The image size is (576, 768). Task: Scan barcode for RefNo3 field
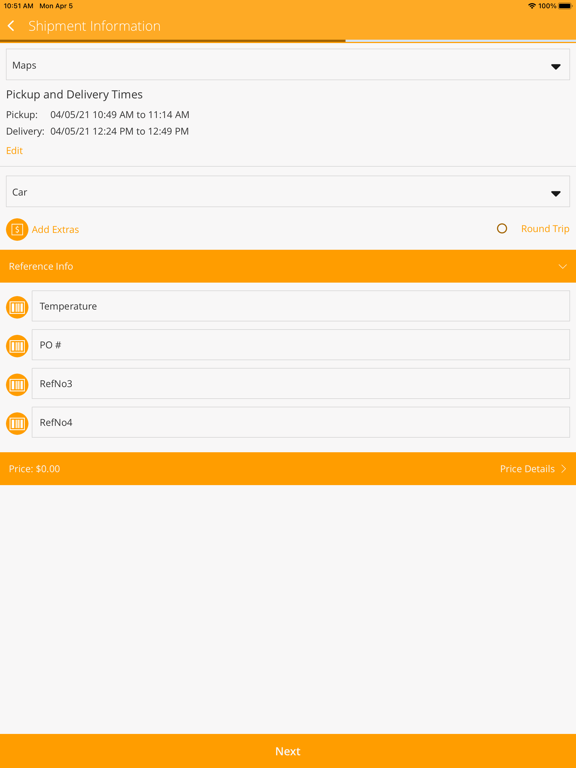pyautogui.click(x=17, y=384)
